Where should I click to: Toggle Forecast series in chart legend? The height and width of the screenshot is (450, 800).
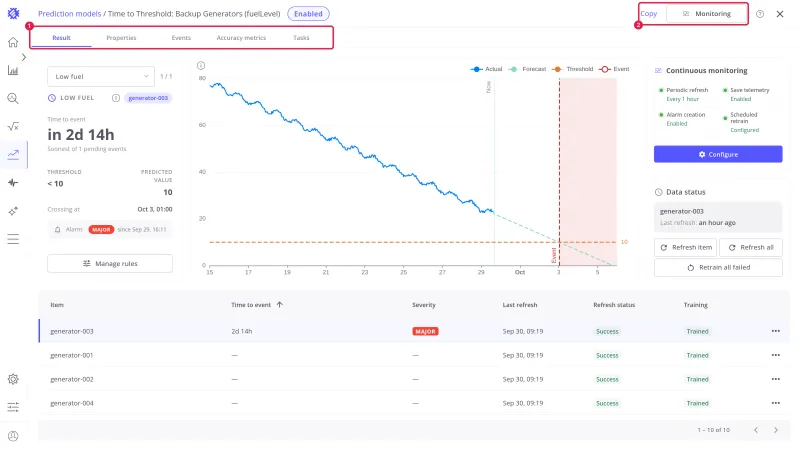tap(528, 69)
